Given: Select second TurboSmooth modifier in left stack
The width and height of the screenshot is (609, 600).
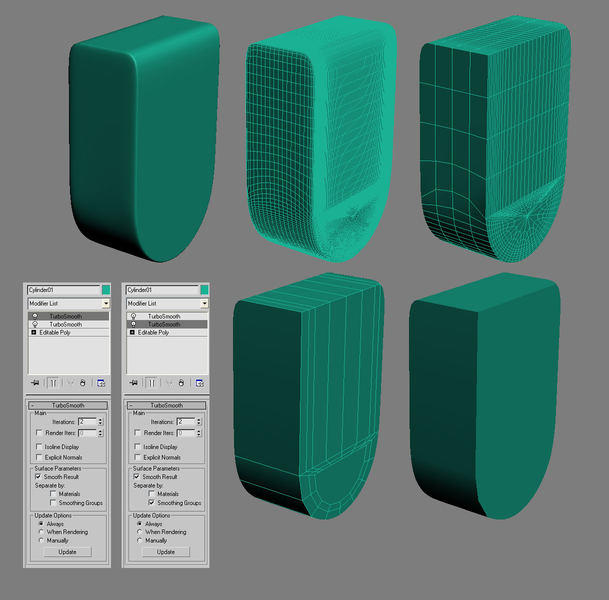Looking at the screenshot, I should (69, 324).
